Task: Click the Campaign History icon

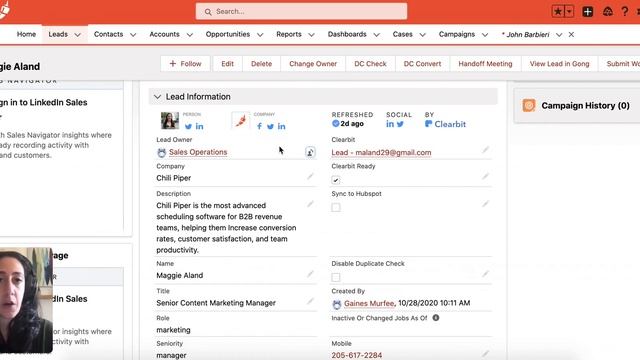Action: pos(529,105)
